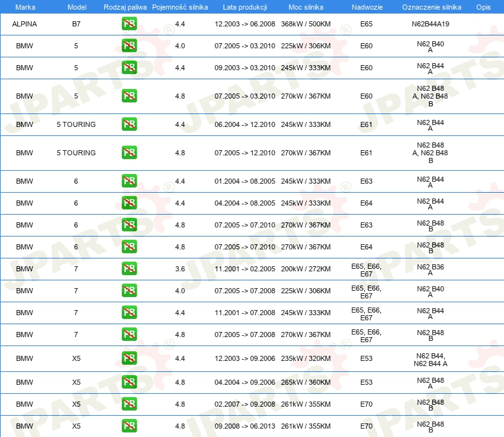Click the Opis column header
Screen dimensions: 504x437
pyautogui.click(x=483, y=7)
